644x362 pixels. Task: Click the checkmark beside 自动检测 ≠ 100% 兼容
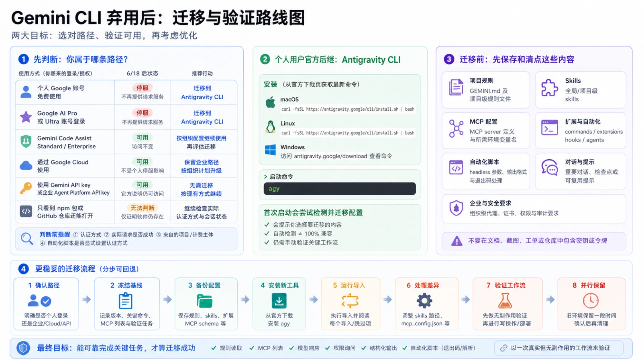(267, 234)
